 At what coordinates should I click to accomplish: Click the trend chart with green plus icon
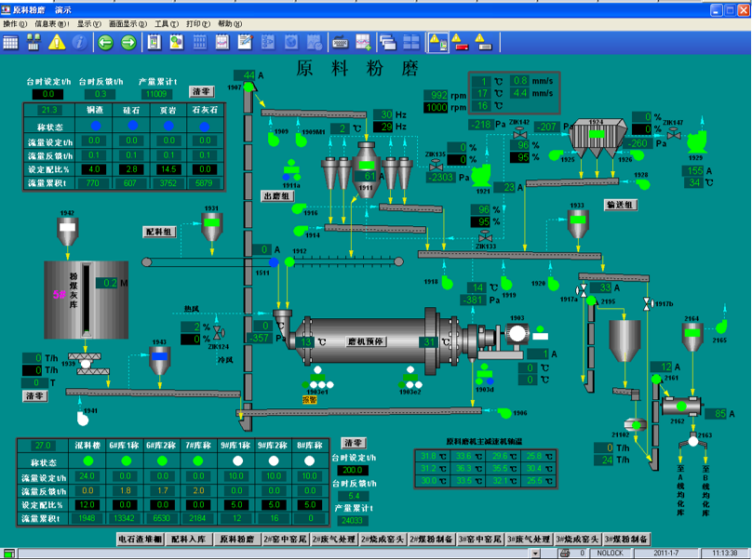[363, 43]
